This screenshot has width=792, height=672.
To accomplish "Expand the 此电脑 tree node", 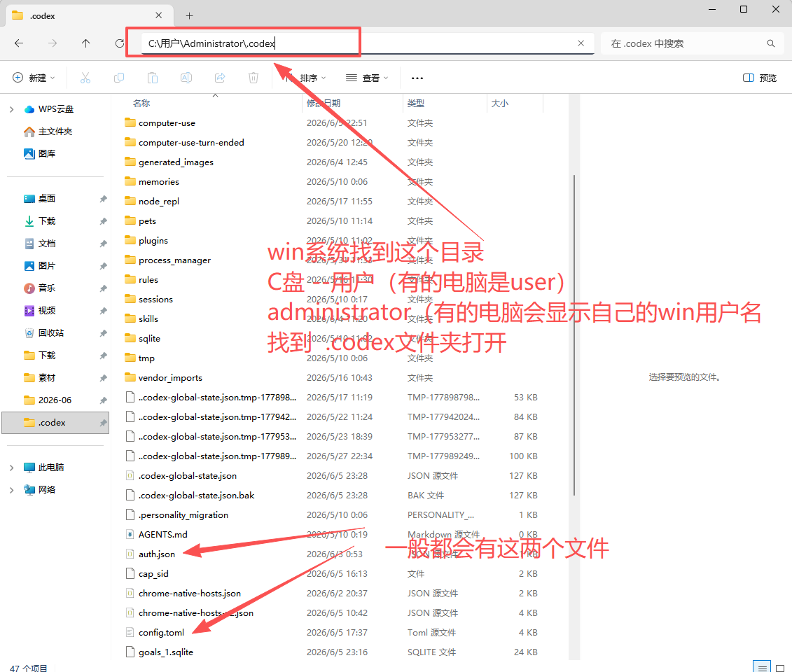I will pos(11,468).
